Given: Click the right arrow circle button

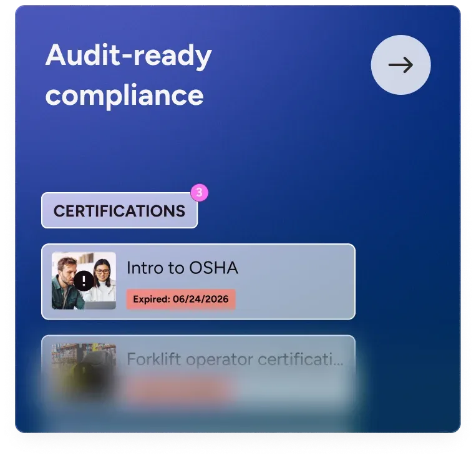Looking at the screenshot, I should 401,65.
